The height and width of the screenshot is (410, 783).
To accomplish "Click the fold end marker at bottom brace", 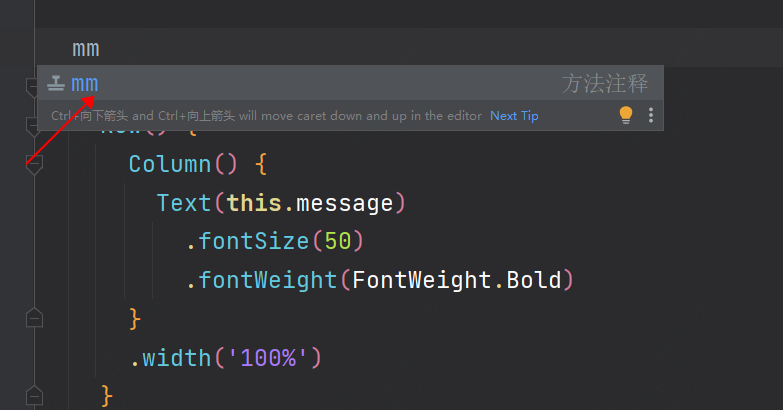I will point(34,395).
